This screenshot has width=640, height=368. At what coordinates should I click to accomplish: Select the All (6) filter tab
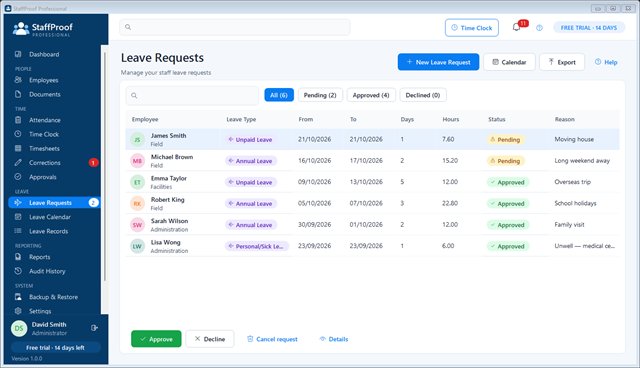279,95
